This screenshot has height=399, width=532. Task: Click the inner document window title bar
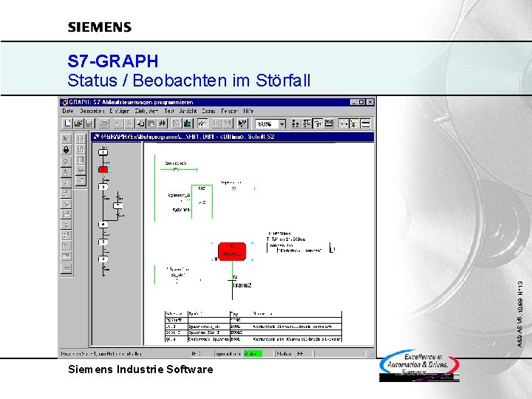233,137
